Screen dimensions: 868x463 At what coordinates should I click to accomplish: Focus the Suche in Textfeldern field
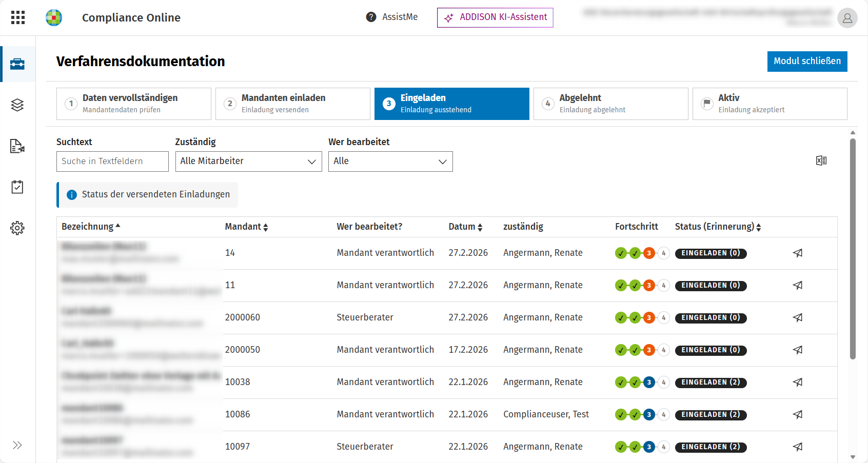coord(112,162)
